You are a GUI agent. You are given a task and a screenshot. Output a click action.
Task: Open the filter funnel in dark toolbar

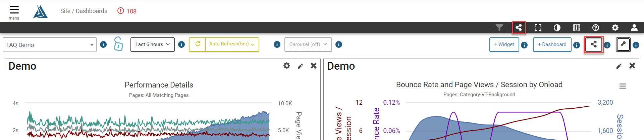[x=499, y=28]
